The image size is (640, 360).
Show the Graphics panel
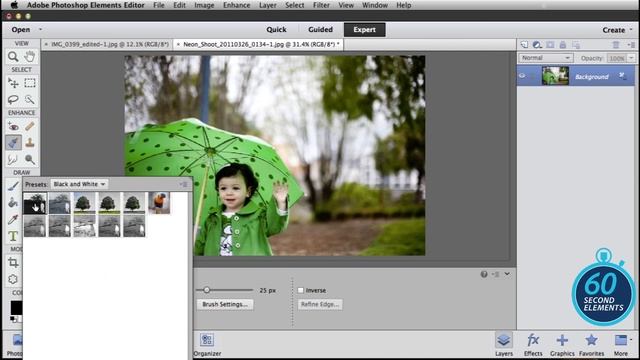click(562, 344)
